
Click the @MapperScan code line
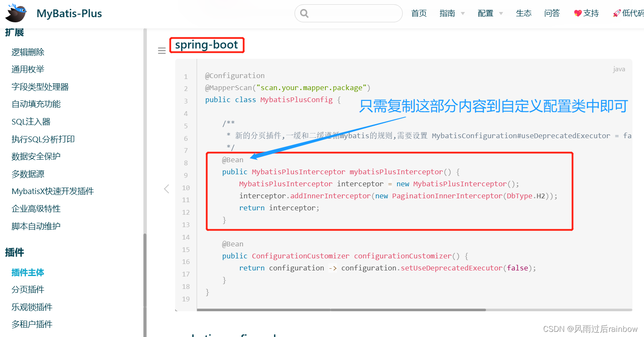tap(288, 88)
